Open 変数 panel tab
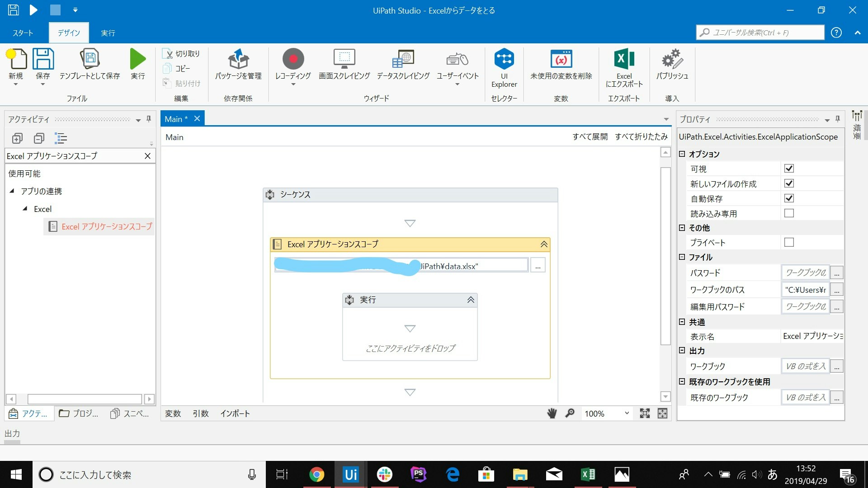Screen dimensions: 868x488 [173, 413]
